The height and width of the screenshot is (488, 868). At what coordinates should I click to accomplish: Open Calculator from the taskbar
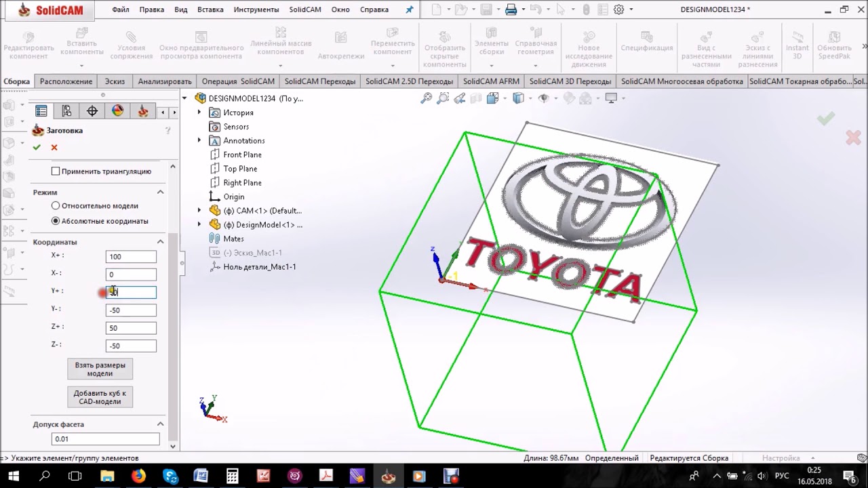[232, 476]
